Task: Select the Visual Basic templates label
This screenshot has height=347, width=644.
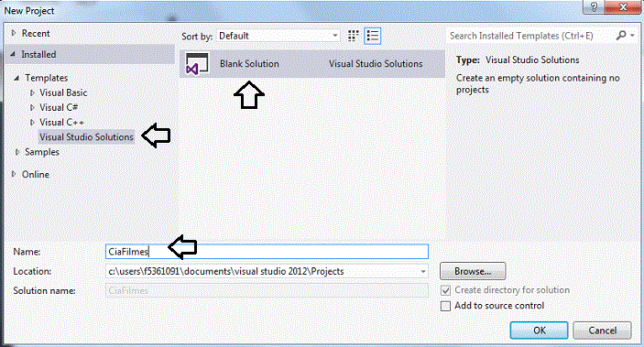Action: click(63, 92)
